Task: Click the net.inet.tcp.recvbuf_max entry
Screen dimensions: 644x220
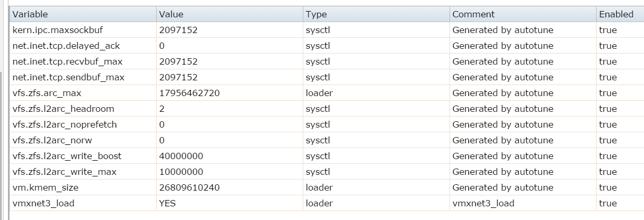Action: click(67, 61)
